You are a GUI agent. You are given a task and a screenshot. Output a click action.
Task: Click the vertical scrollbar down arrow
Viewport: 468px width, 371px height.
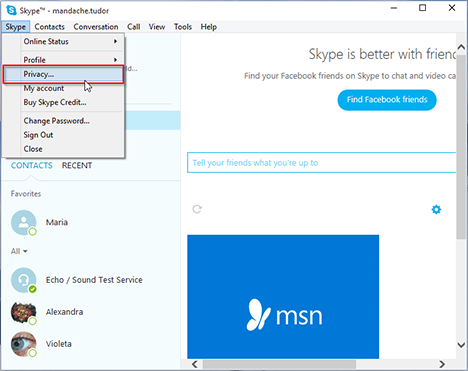click(461, 345)
